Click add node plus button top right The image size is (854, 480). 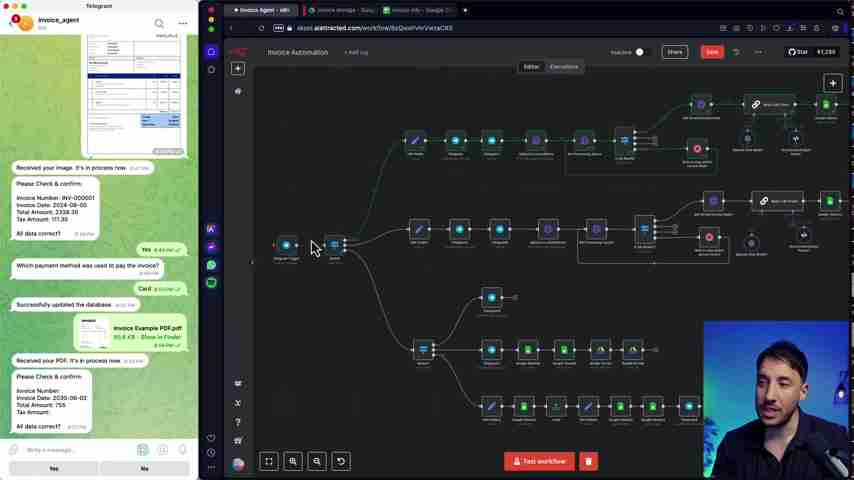point(832,83)
